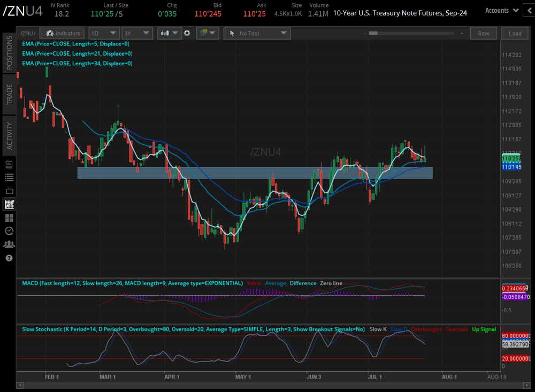
Task: Open the No Tool drawing dropdown
Action: coord(257,33)
